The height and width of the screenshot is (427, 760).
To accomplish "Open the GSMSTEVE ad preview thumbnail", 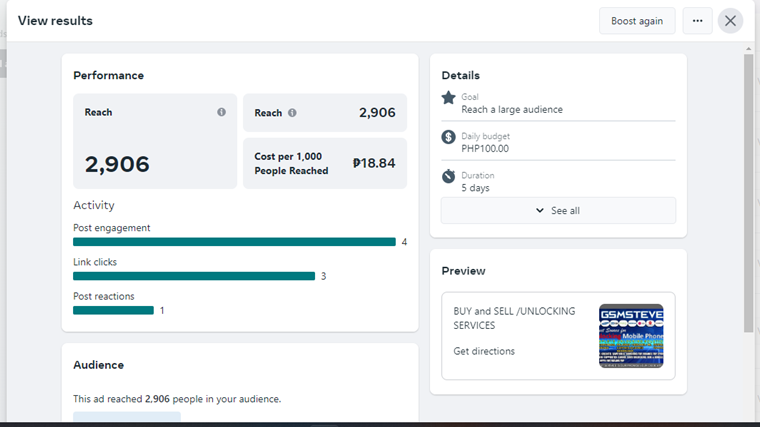I will [x=631, y=336].
